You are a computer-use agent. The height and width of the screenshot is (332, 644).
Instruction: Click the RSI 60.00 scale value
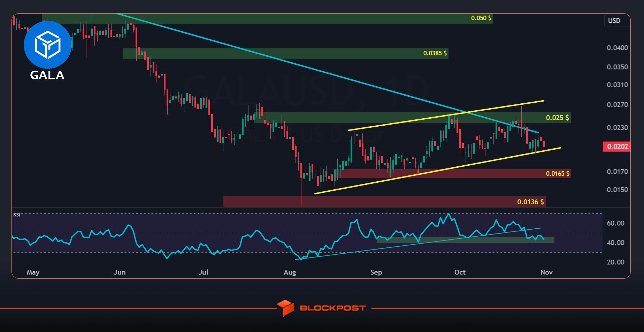point(616,223)
